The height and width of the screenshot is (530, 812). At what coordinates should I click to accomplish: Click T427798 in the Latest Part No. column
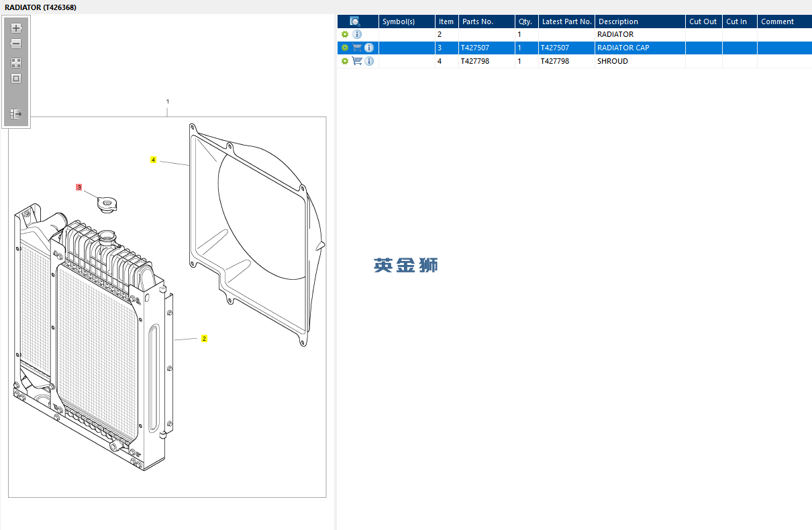click(x=555, y=61)
